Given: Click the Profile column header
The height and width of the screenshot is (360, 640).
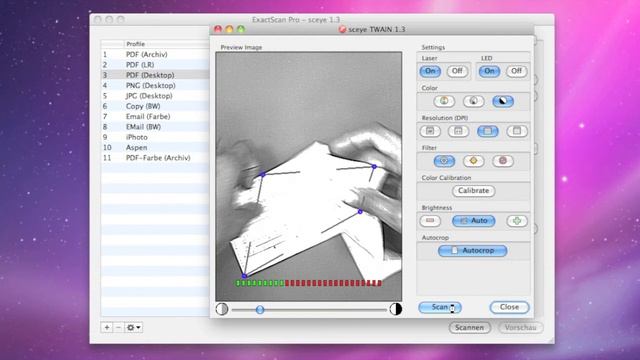Looking at the screenshot, I should point(167,44).
